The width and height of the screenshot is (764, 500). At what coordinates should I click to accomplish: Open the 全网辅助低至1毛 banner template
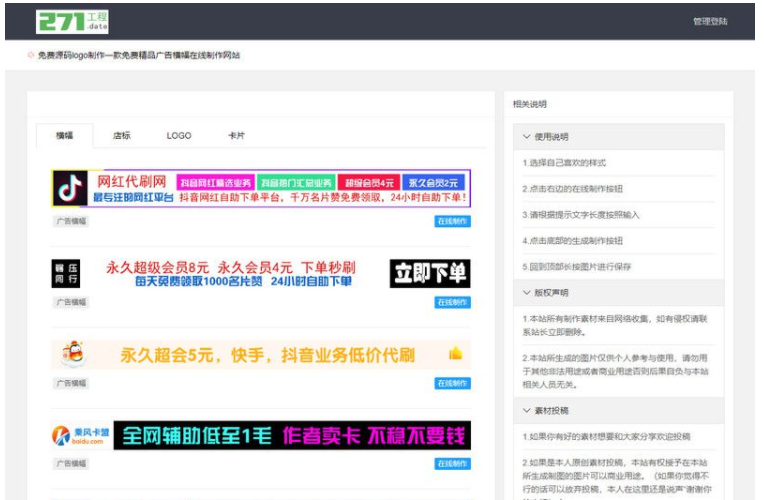261,435
